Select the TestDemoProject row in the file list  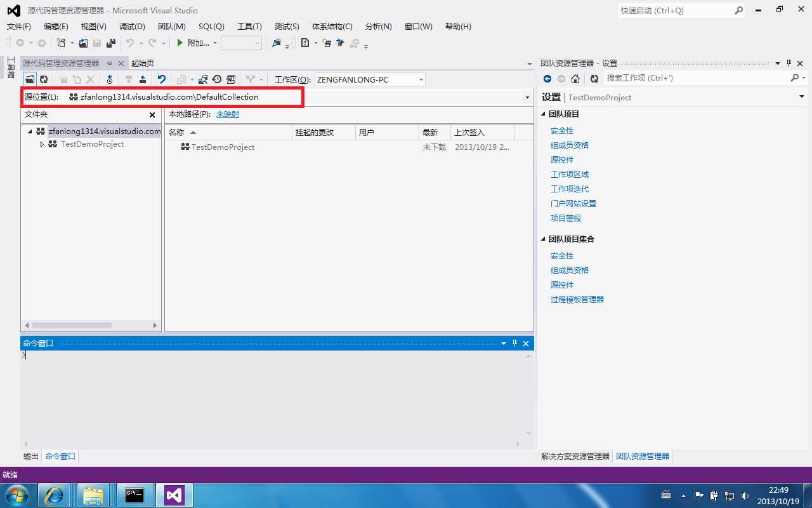348,147
